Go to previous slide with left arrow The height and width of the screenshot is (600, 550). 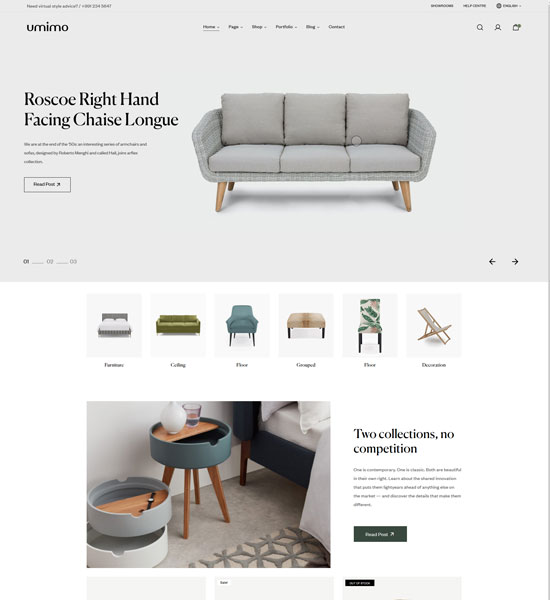coord(492,261)
